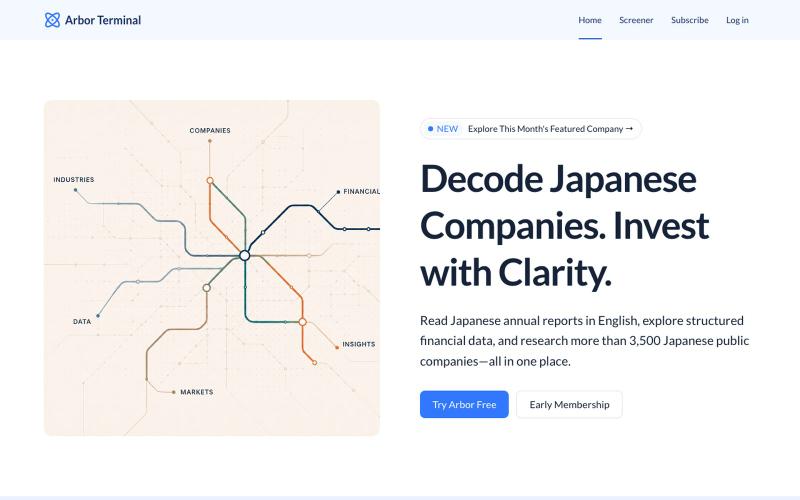The width and height of the screenshot is (800, 500).
Task: Open the Screener page
Action: [x=636, y=20]
